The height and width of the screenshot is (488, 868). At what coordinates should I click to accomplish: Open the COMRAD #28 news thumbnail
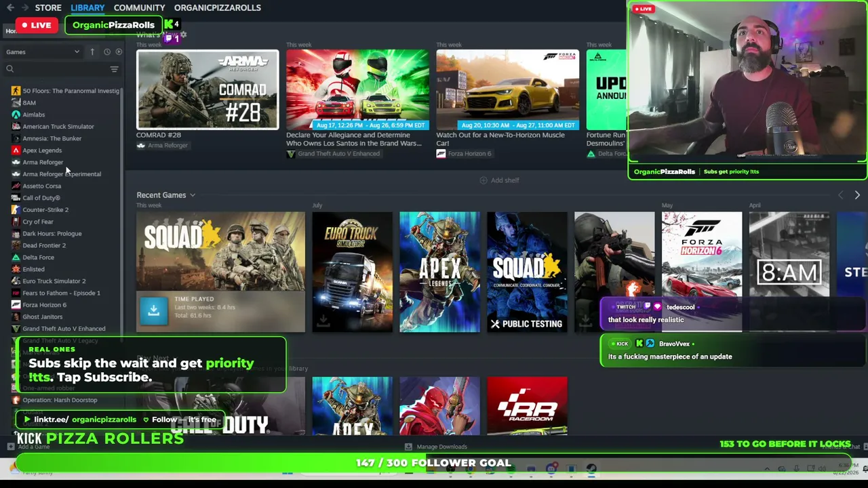[208, 89]
